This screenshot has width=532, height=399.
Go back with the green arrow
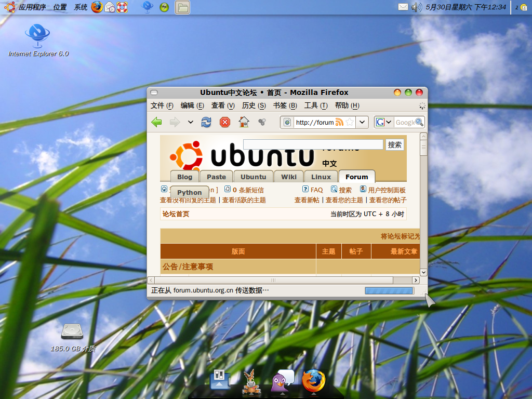(x=156, y=122)
